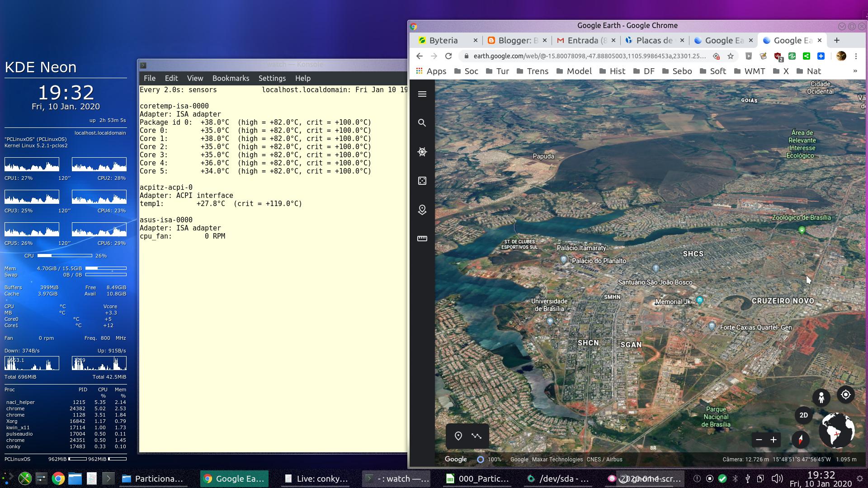The width and height of the screenshot is (868, 488).
Task: Expand the Sebo bookmarks folder
Action: tap(677, 71)
